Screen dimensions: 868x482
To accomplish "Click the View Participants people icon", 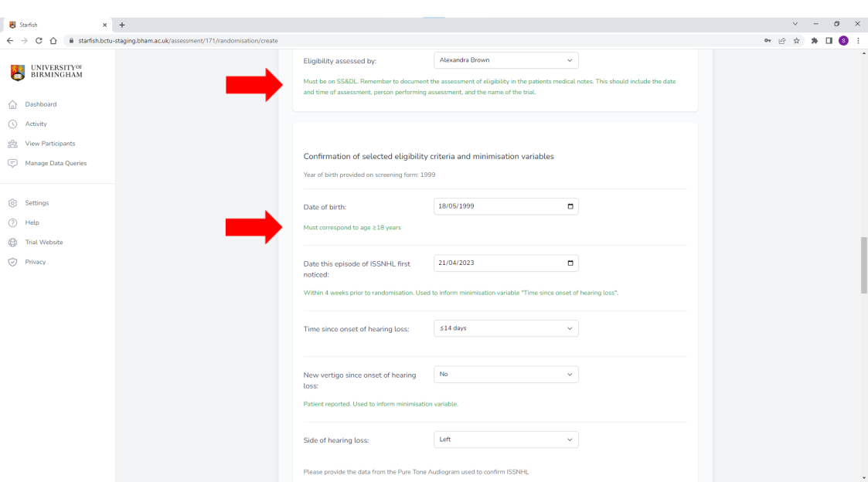I will click(12, 144).
